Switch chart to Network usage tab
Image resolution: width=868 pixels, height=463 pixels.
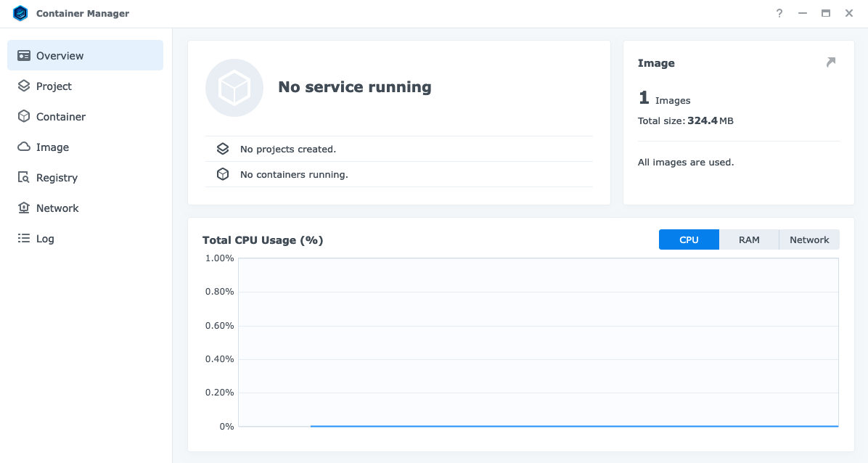[809, 239]
